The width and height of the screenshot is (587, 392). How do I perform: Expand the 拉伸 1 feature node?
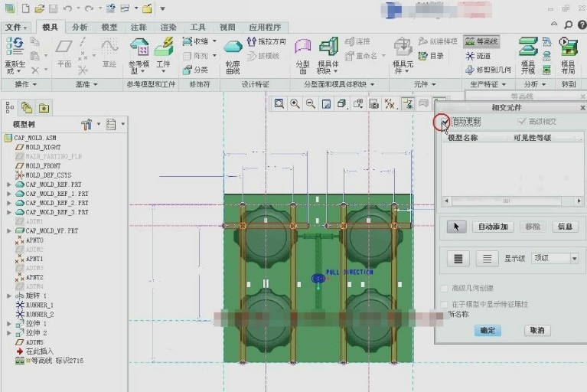tap(9, 324)
